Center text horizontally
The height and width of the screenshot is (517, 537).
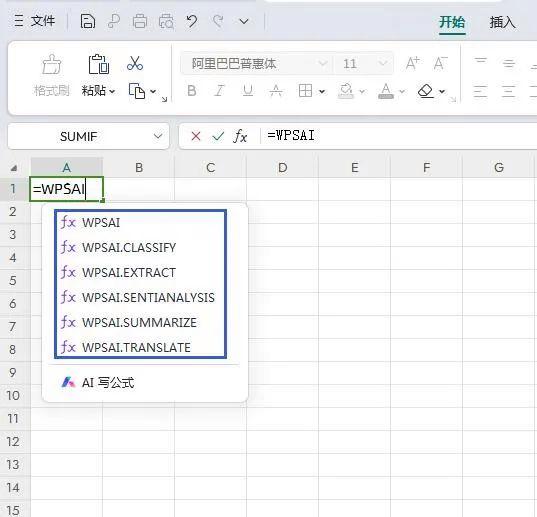(x=509, y=91)
